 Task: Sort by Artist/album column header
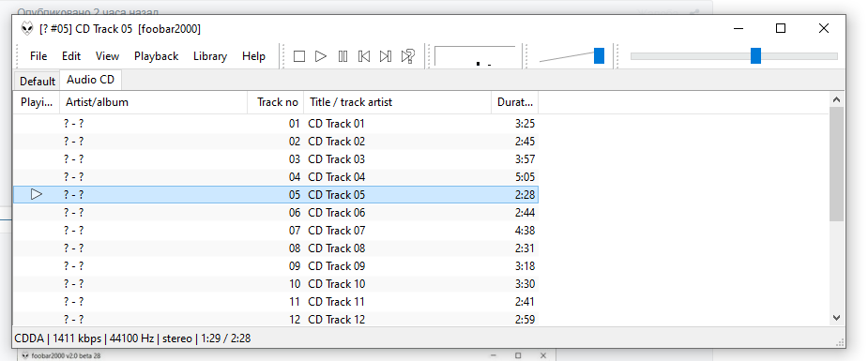click(x=153, y=102)
